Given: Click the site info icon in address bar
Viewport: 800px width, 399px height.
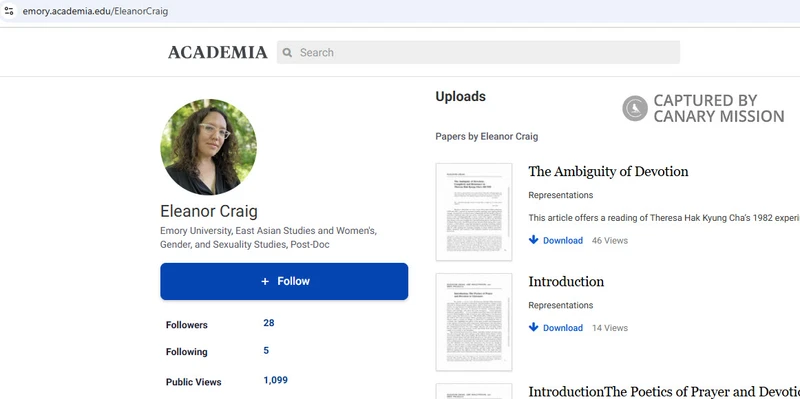Looking at the screenshot, I should [x=9, y=10].
